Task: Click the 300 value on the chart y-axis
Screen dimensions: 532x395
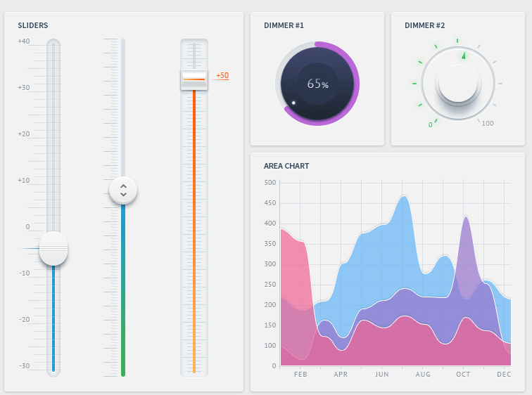Action: pyautogui.click(x=270, y=264)
